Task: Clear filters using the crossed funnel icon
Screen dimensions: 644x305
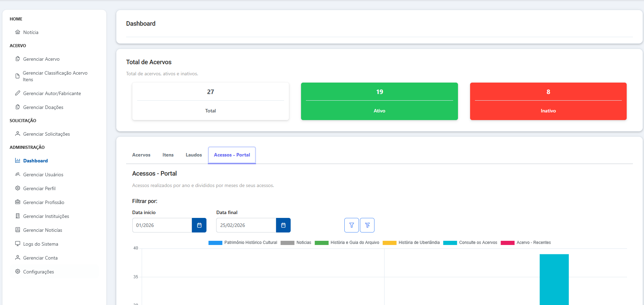Action: 367,225
